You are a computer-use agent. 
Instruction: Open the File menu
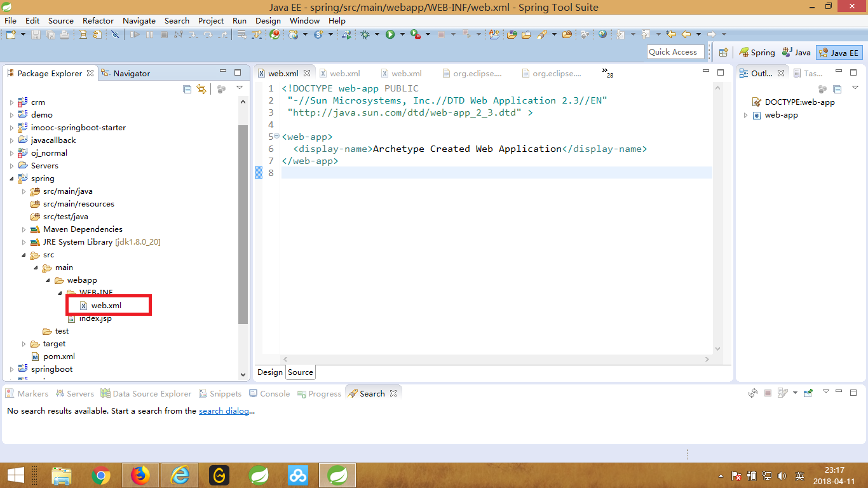click(10, 20)
